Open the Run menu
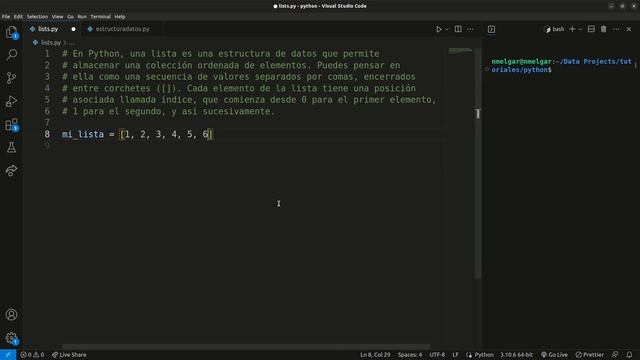Image resolution: width=640 pixels, height=360 pixels. click(x=82, y=17)
